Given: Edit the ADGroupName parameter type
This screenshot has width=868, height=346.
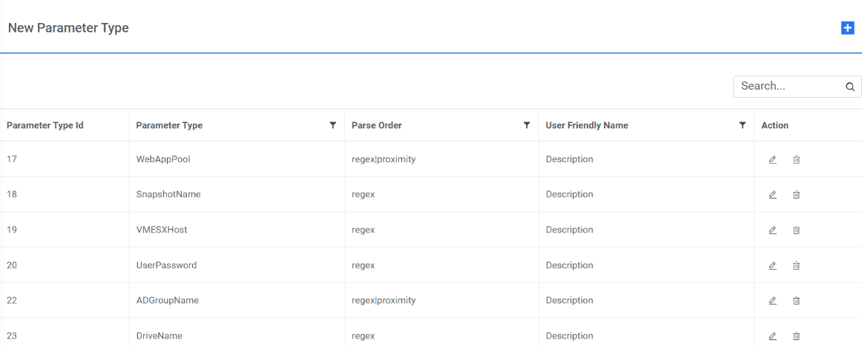Looking at the screenshot, I should 772,301.
